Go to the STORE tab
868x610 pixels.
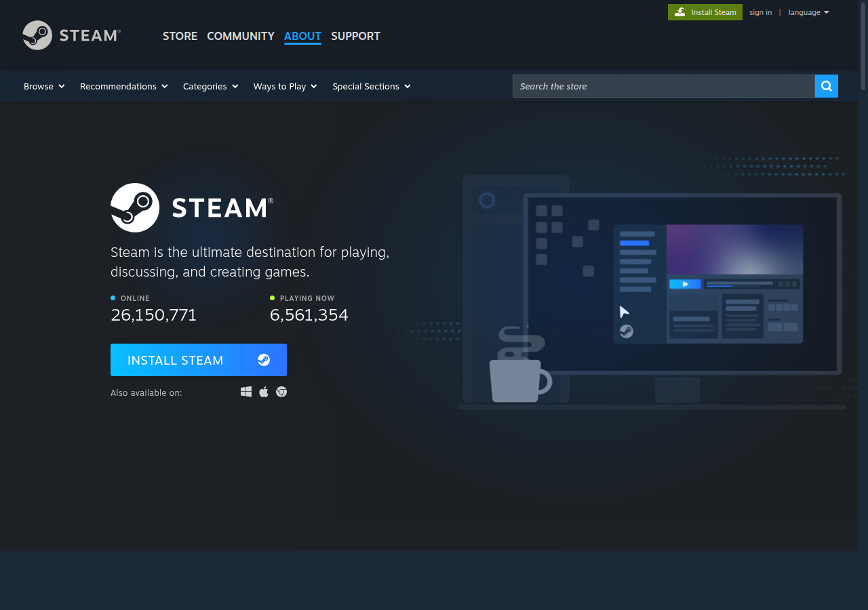click(x=180, y=36)
